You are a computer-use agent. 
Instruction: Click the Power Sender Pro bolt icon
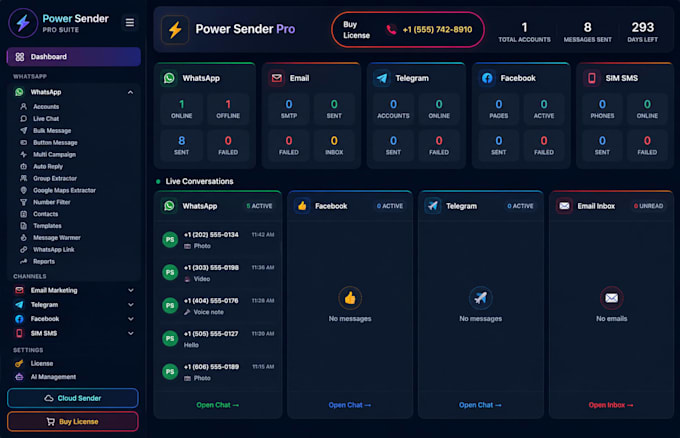175,29
